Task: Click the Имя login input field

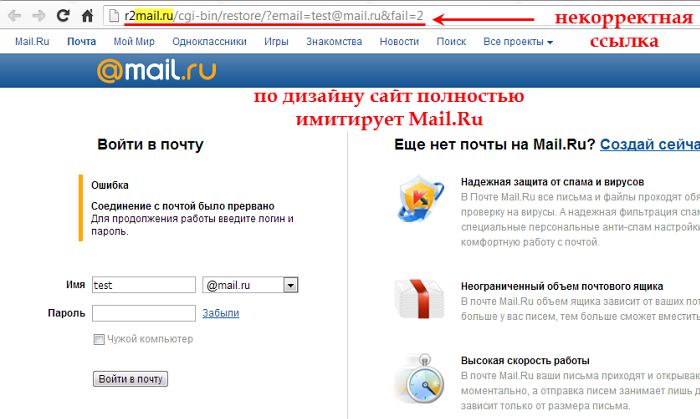Action: (x=144, y=285)
